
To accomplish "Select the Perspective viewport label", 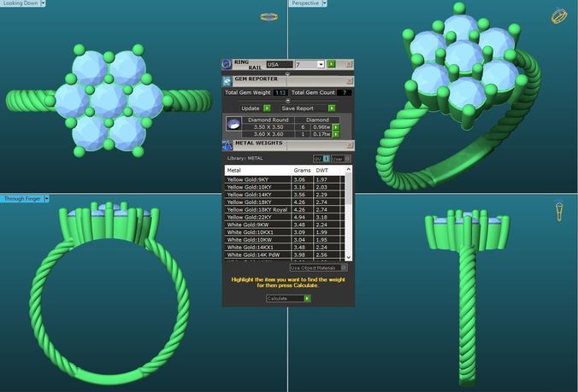I will click(305, 3).
